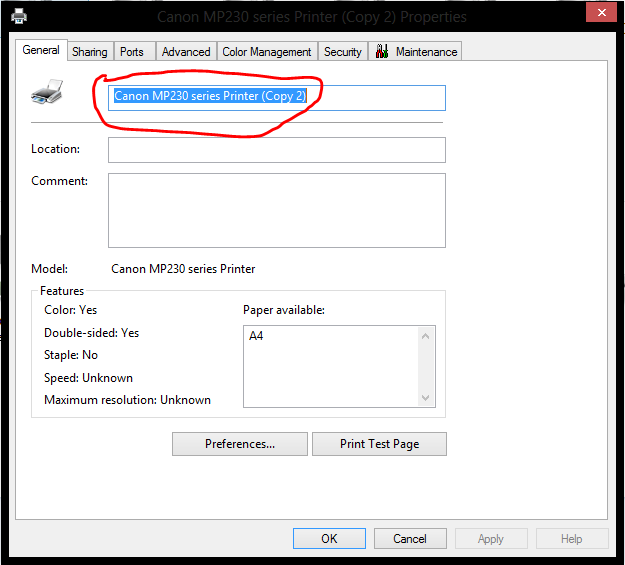Click the 'Paper available:' label
625x565 pixels.
pyautogui.click(x=284, y=310)
